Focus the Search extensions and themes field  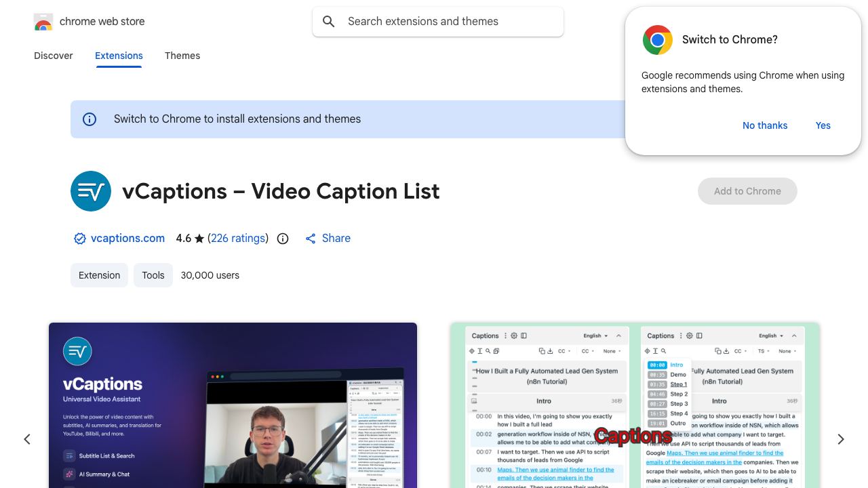click(x=438, y=22)
